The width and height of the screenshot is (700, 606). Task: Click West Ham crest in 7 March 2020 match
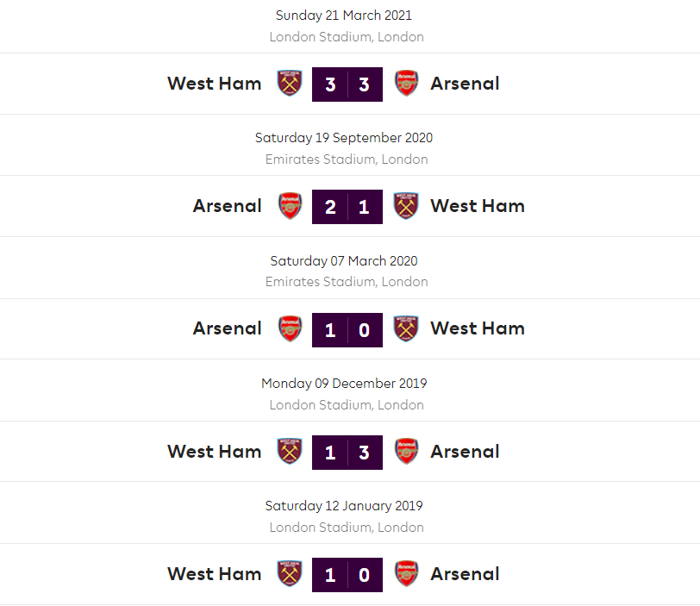406,328
